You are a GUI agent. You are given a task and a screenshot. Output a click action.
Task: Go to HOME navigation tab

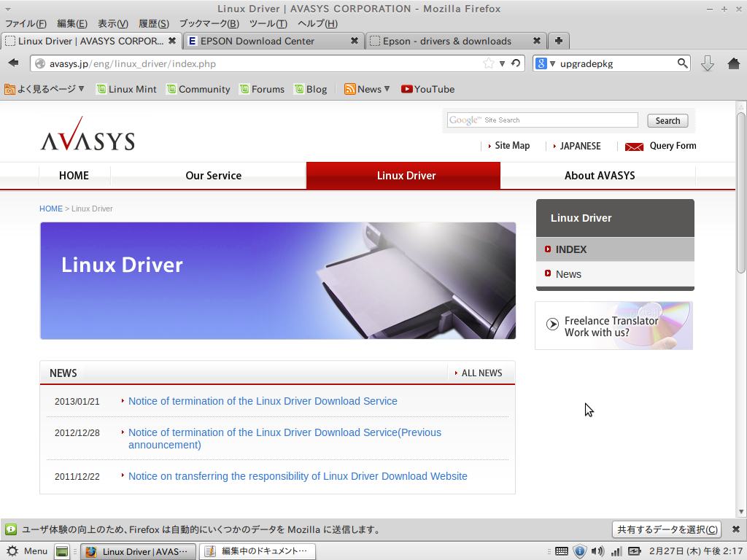click(x=74, y=176)
